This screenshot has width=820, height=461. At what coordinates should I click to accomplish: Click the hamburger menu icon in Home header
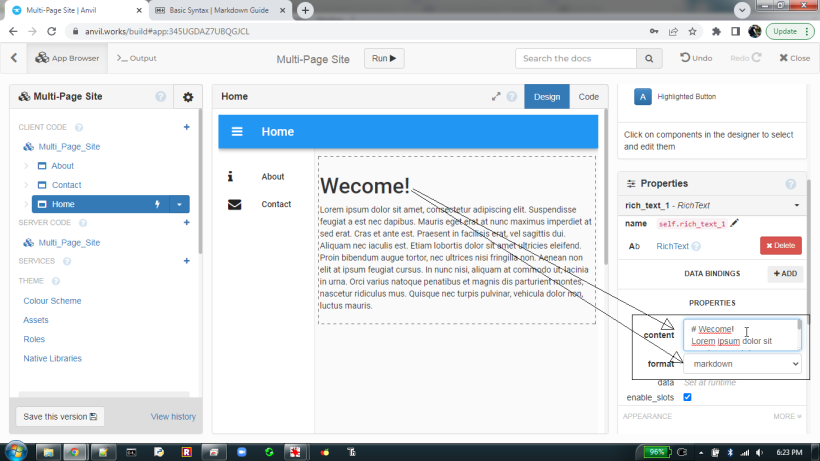tap(237, 132)
